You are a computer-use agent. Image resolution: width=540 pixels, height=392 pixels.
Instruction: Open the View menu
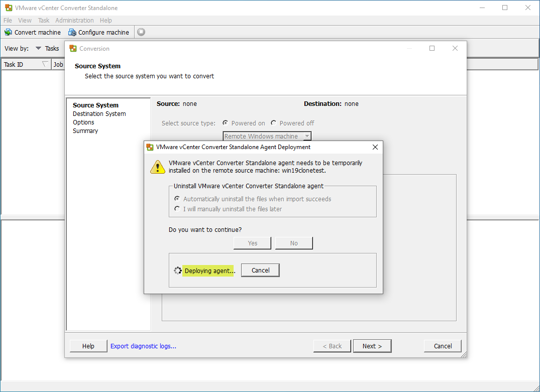[x=25, y=20]
